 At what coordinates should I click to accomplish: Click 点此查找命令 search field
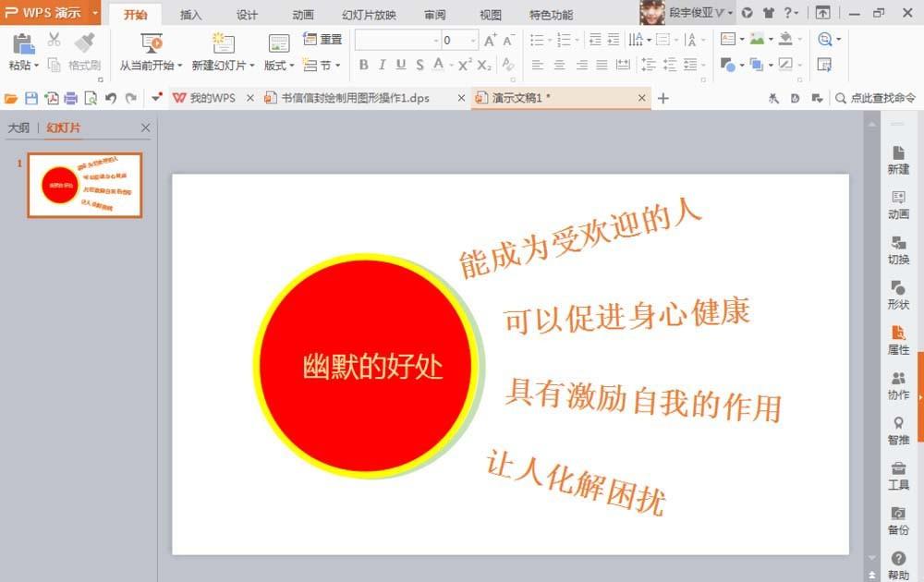879,96
